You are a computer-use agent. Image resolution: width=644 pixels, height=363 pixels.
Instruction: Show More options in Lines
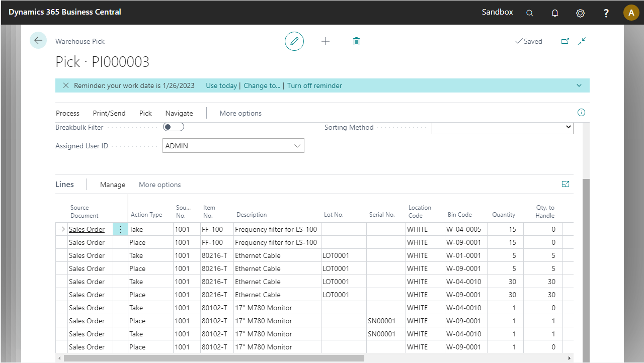(x=160, y=185)
